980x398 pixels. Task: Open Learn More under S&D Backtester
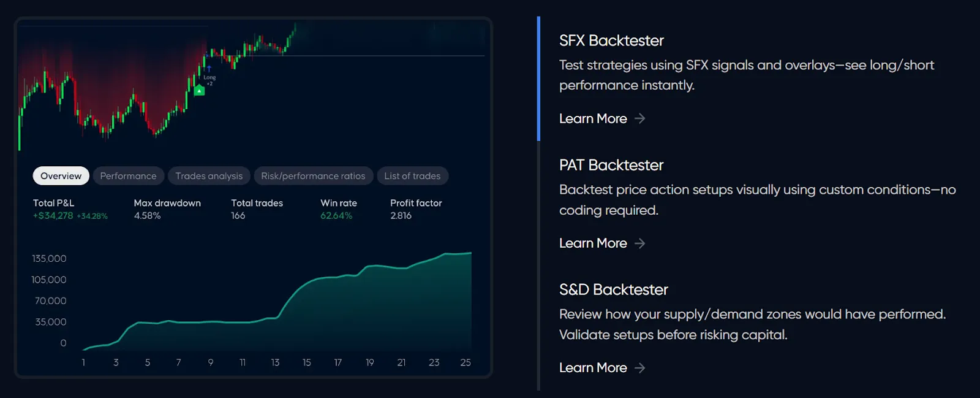click(x=593, y=368)
